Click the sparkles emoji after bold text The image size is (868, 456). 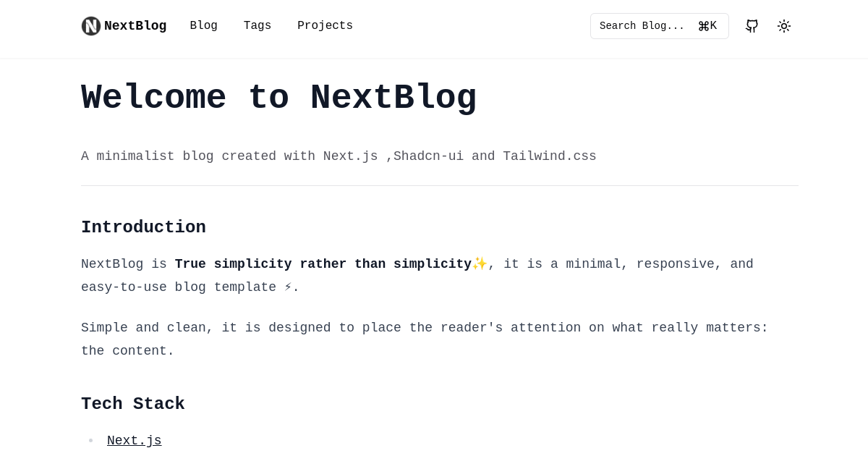[x=480, y=264]
